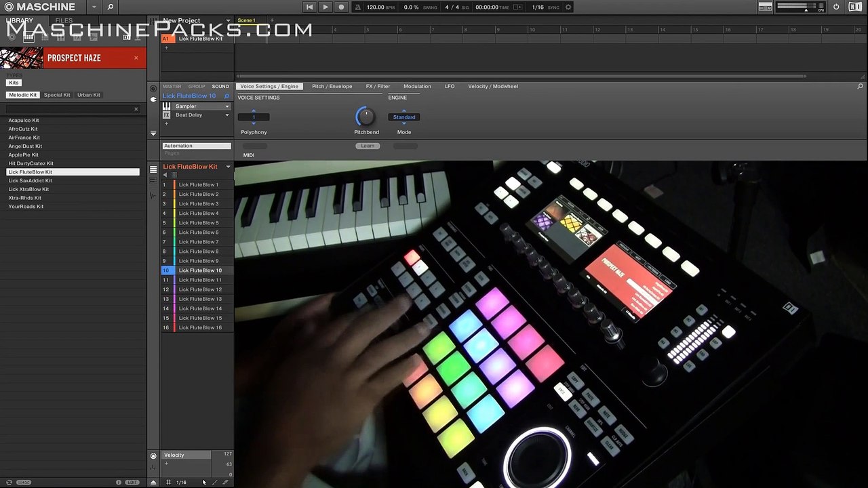Switch to the MASTER tab
The height and width of the screenshot is (488, 868).
[172, 87]
